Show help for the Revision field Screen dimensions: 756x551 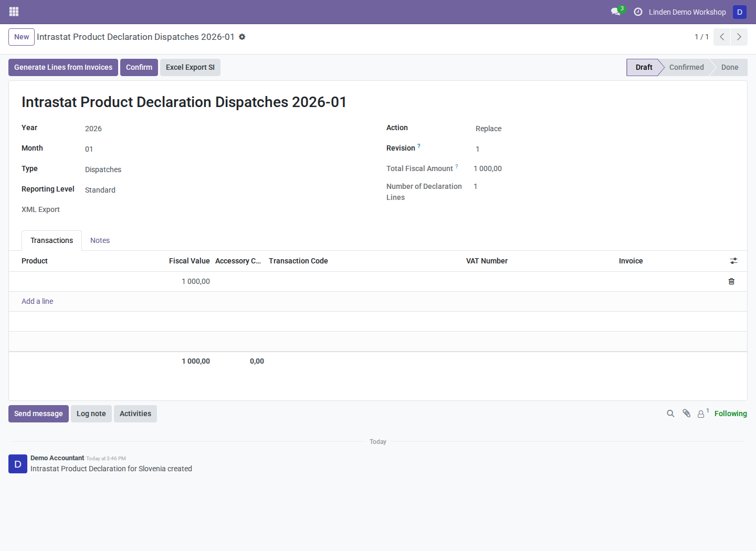(418, 146)
